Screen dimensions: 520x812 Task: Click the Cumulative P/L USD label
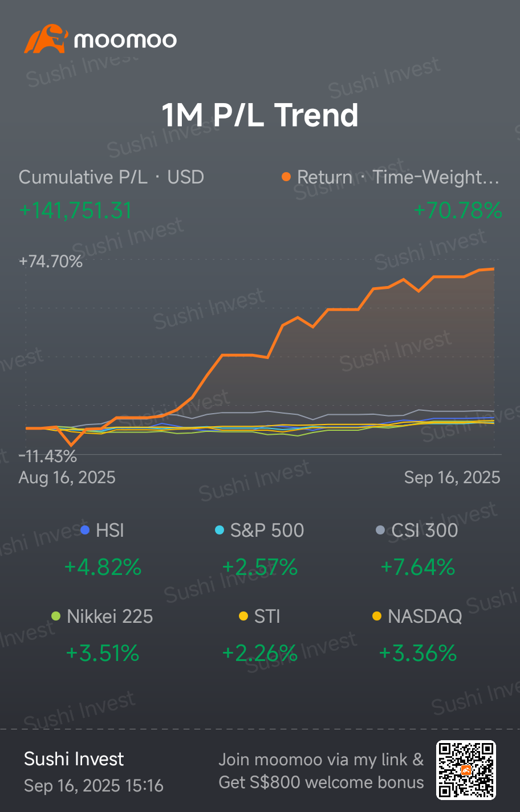(x=111, y=177)
